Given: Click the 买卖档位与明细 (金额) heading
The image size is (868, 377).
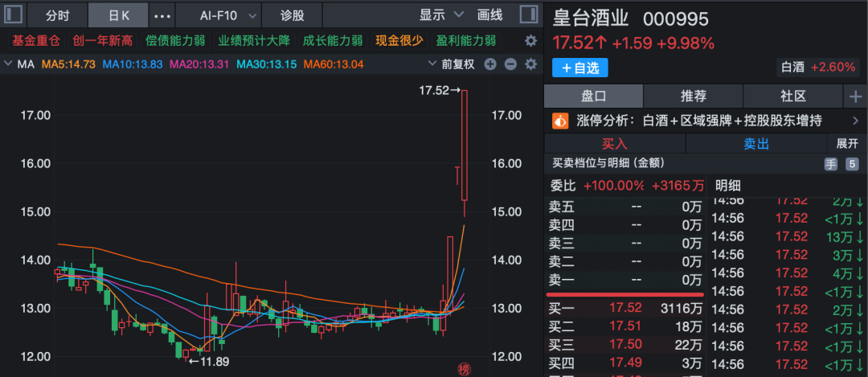Looking at the screenshot, I should point(608,163).
